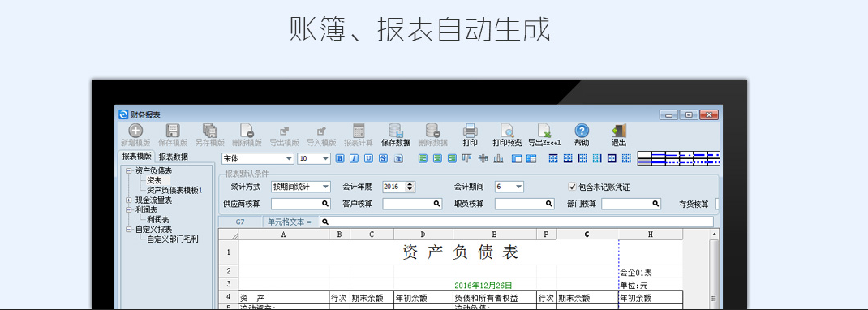
Task: Click the date cell 2016年12月26日
Action: pos(483,286)
